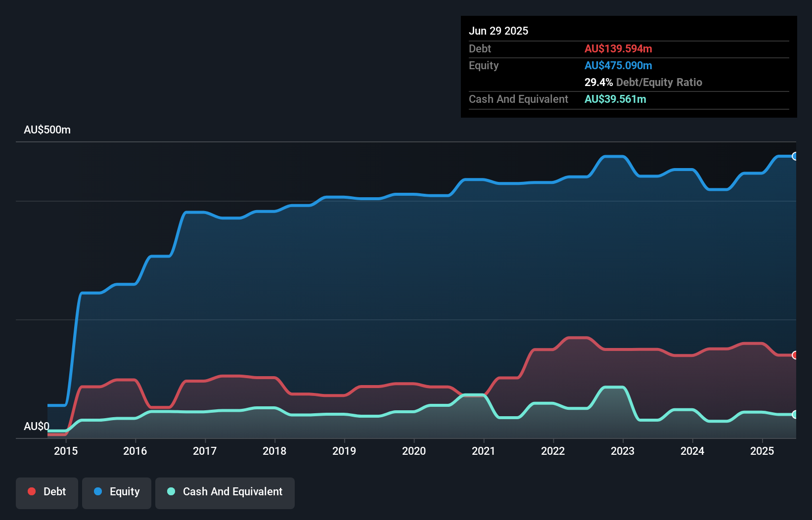
Task: Click the 2021 x-axis label
Action: [483, 451]
